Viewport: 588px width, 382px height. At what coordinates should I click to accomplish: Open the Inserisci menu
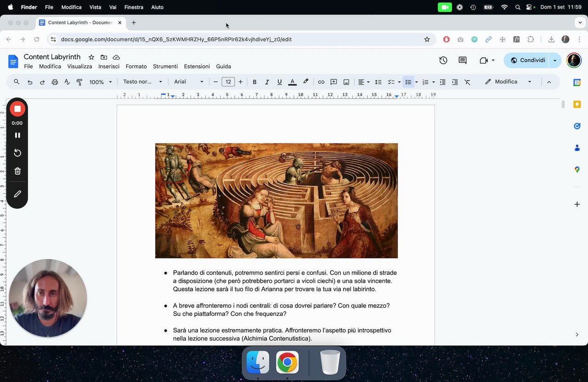click(x=109, y=66)
